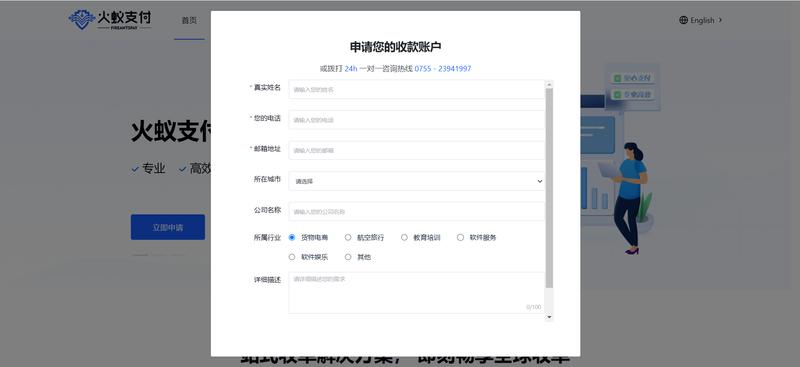Image resolution: width=800 pixels, height=367 pixels.
Task: Click the globe language icon
Action: click(x=683, y=20)
